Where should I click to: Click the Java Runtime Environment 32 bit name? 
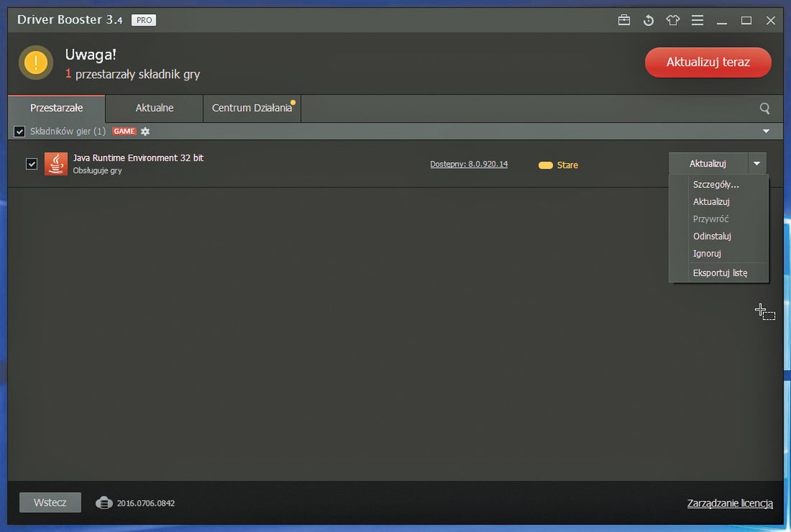[x=138, y=158]
